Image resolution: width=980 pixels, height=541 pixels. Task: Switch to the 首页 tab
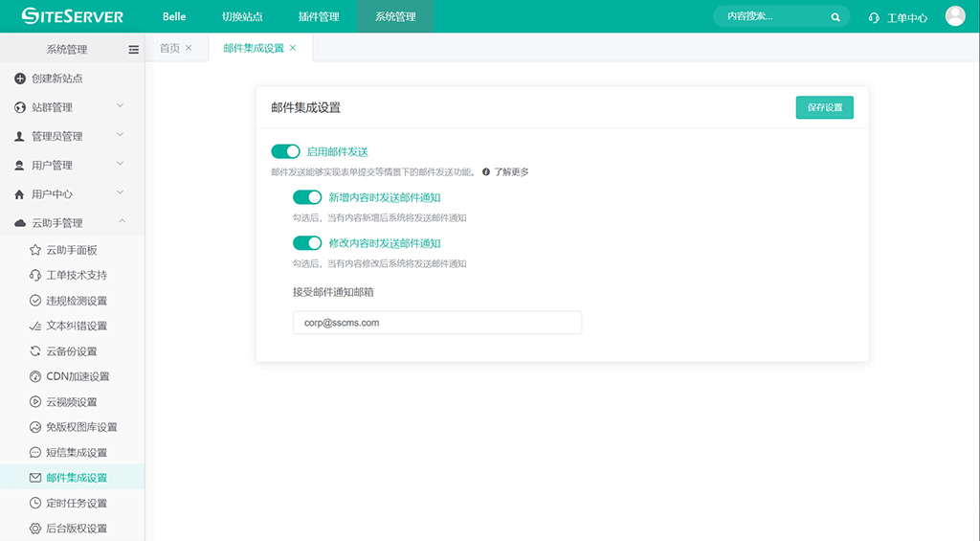pyautogui.click(x=169, y=48)
